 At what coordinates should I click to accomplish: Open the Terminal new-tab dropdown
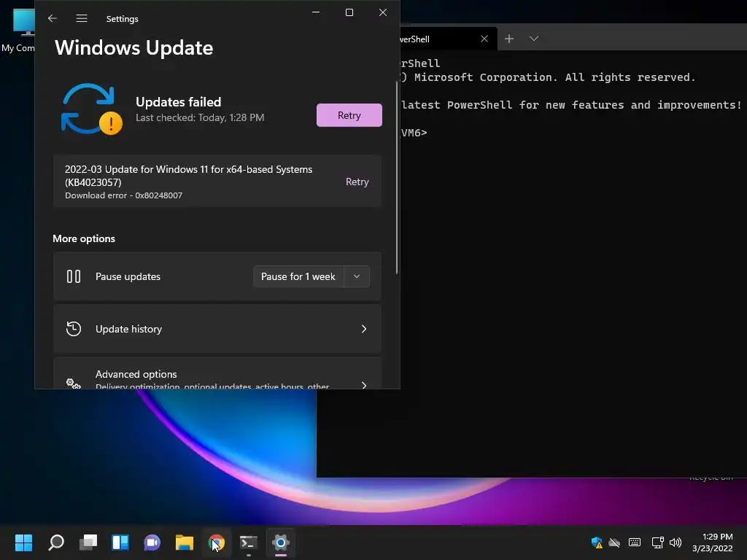click(533, 39)
